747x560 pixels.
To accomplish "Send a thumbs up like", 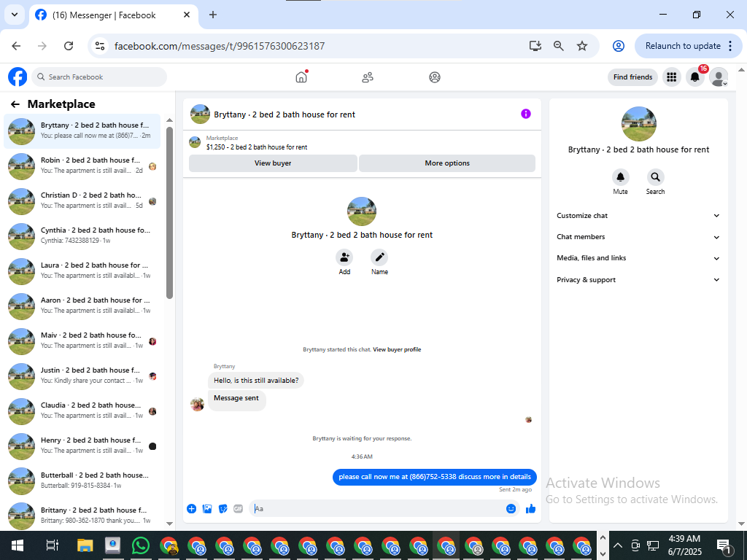I will pos(530,508).
